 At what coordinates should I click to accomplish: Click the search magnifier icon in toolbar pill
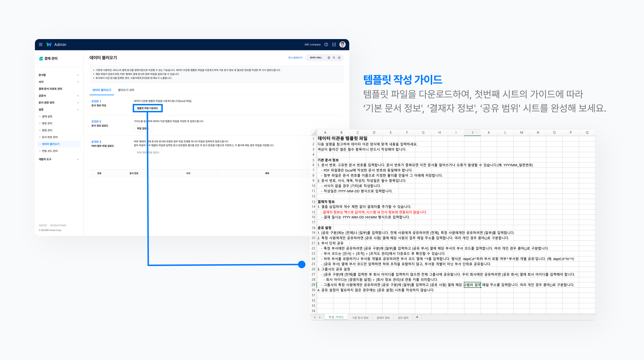click(x=334, y=58)
